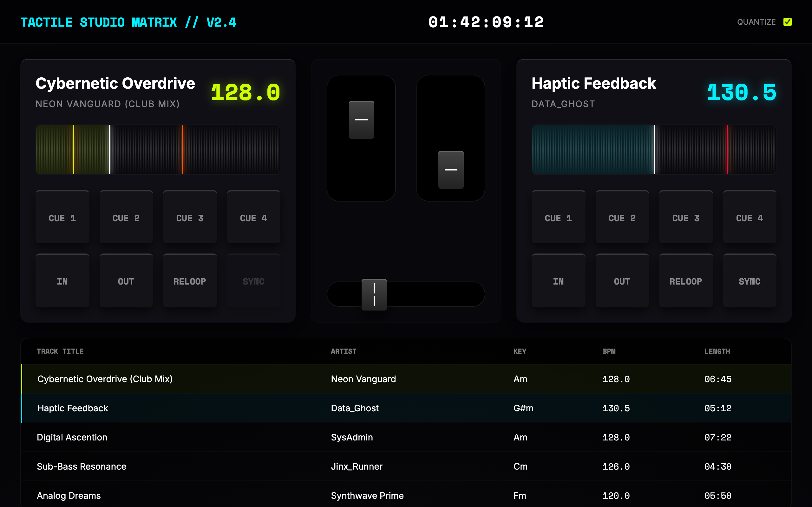Image resolution: width=812 pixels, height=507 pixels.
Task: Jump to yellow cue marker on left waveform
Action: click(x=74, y=150)
